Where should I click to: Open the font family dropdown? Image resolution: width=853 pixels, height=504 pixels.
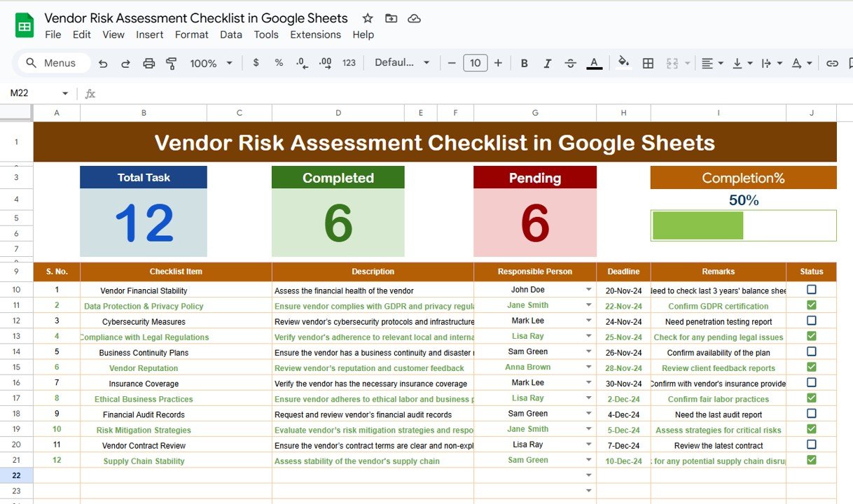(402, 63)
